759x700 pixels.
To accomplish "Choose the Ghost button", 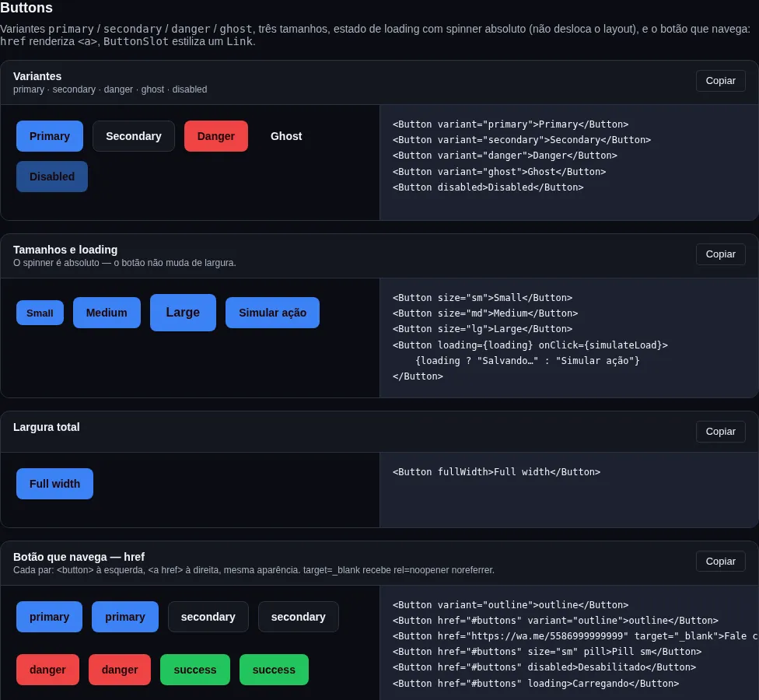I will 286,136.
